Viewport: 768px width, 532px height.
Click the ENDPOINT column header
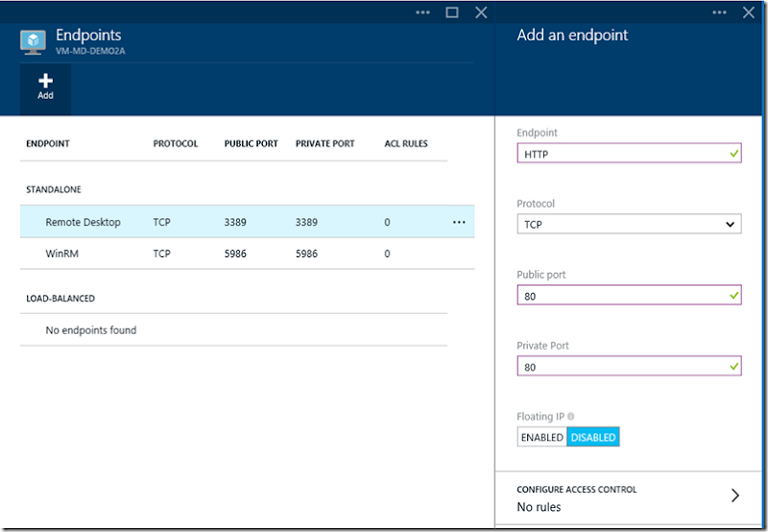48,144
